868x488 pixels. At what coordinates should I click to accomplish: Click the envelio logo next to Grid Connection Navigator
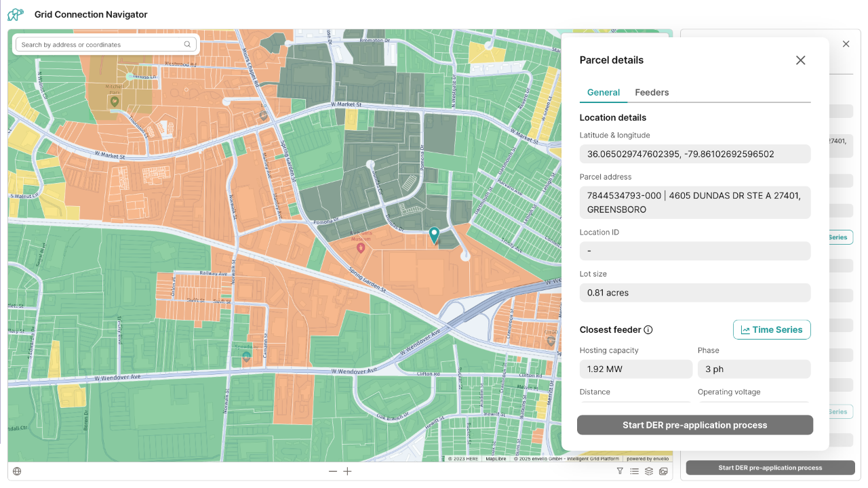click(15, 14)
